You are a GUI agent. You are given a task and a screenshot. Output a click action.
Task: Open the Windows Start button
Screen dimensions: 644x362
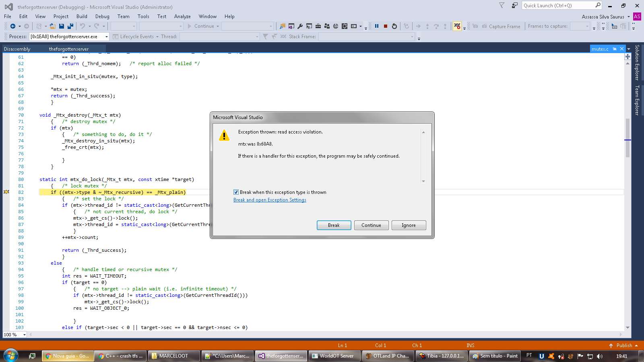tap(11, 356)
